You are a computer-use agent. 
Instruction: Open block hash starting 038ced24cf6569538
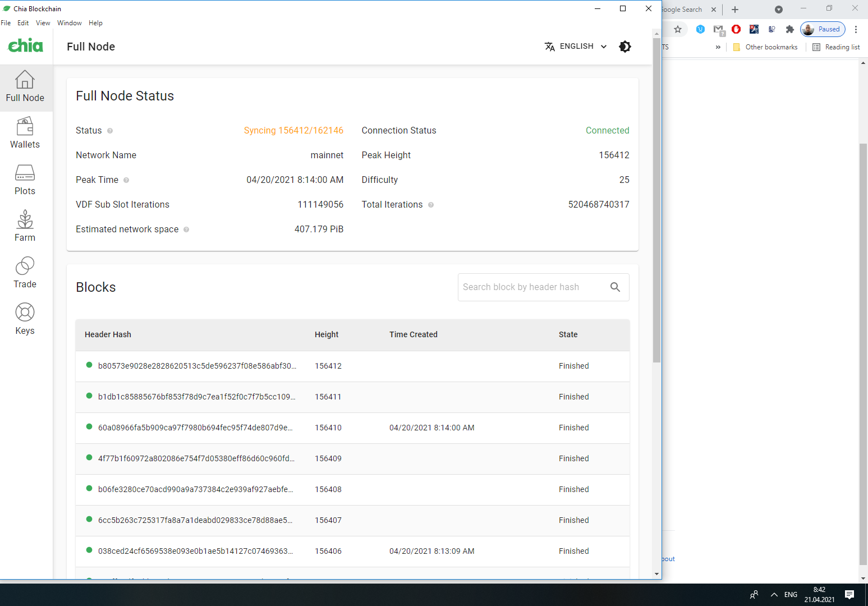[x=196, y=551]
